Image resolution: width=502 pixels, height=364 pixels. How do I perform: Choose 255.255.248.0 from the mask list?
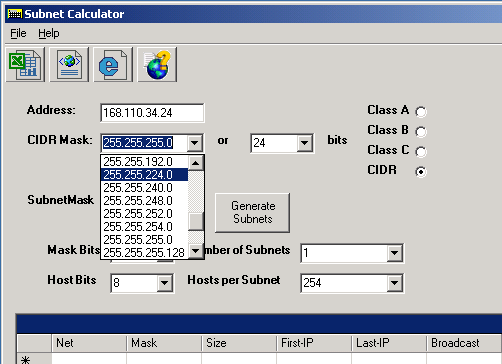click(x=145, y=201)
